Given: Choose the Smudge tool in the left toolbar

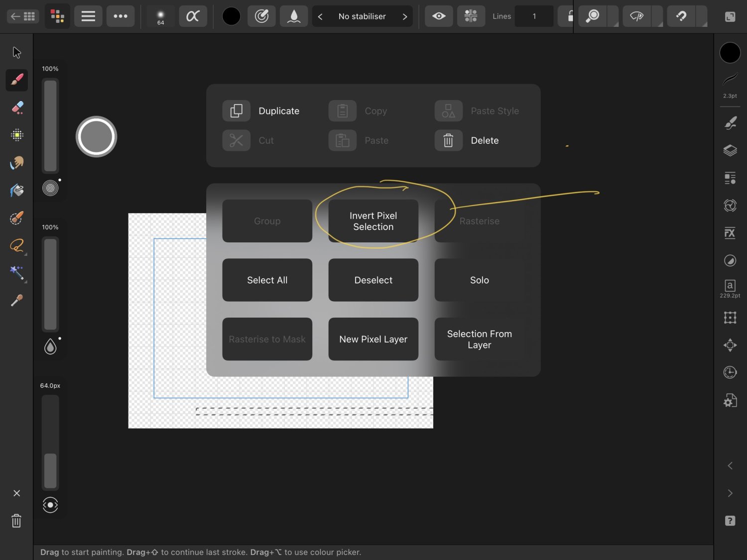Looking at the screenshot, I should tap(16, 163).
